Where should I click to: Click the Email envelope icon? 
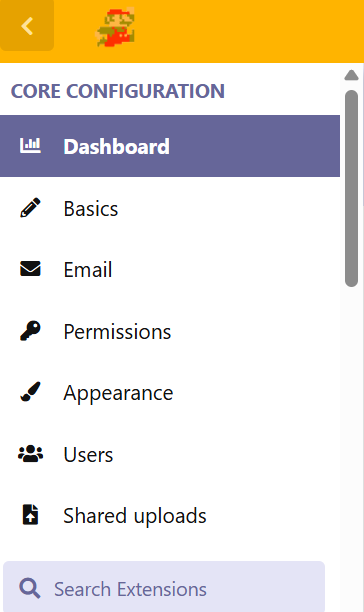(x=30, y=269)
